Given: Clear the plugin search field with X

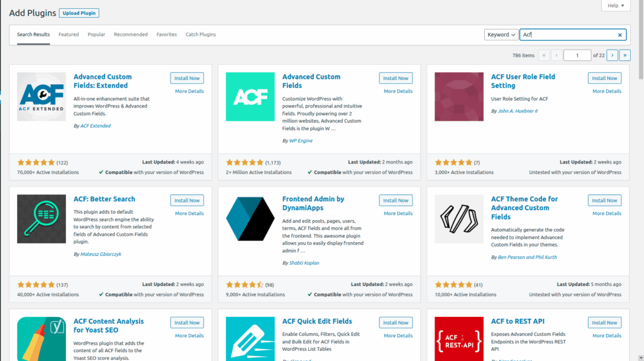Looking at the screenshot, I should tap(619, 35).
